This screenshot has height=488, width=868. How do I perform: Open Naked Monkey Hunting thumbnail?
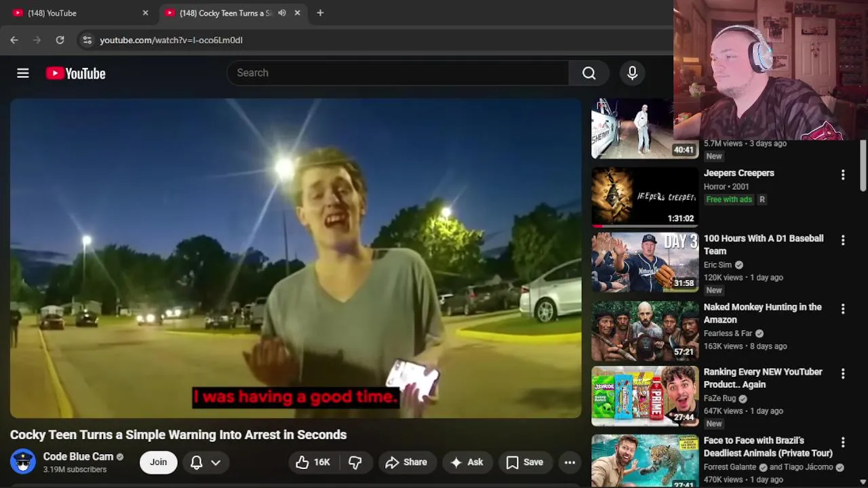pos(645,331)
